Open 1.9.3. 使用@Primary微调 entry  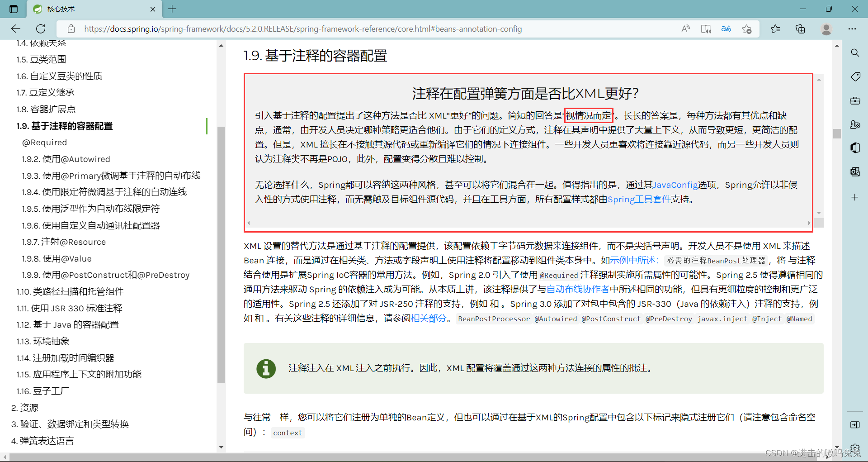click(x=111, y=176)
